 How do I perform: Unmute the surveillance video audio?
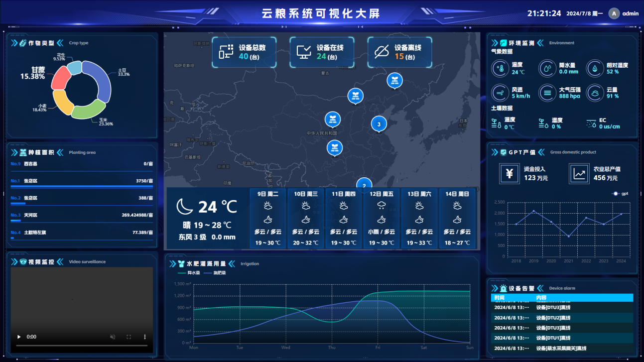tap(113, 337)
